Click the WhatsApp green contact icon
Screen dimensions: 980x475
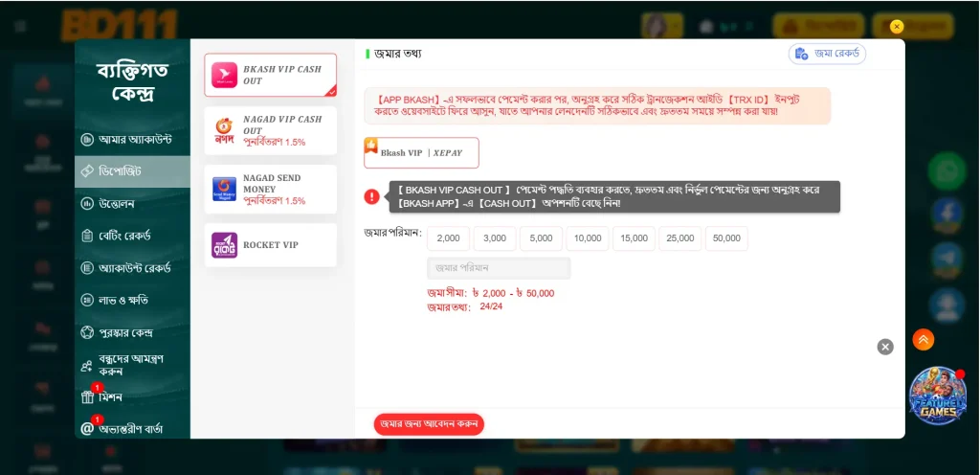[947, 171]
